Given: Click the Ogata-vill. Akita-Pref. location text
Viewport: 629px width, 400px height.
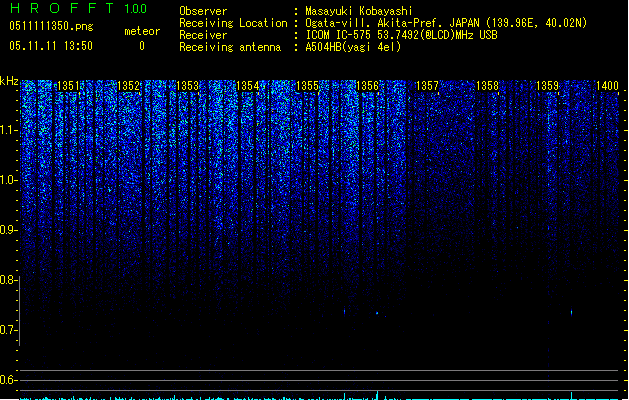Looking at the screenshot, I should tap(446, 23).
